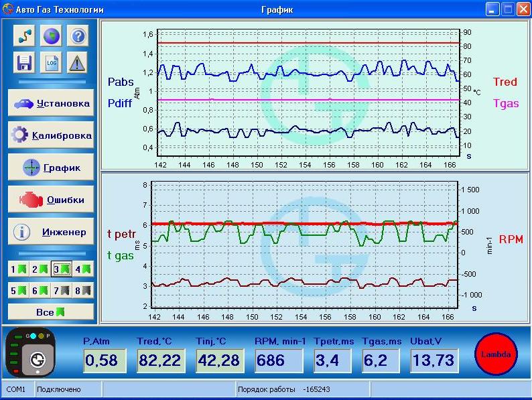The width and height of the screenshot is (532, 400).
Task: Toggle injector channel 5
Action: click(x=19, y=291)
